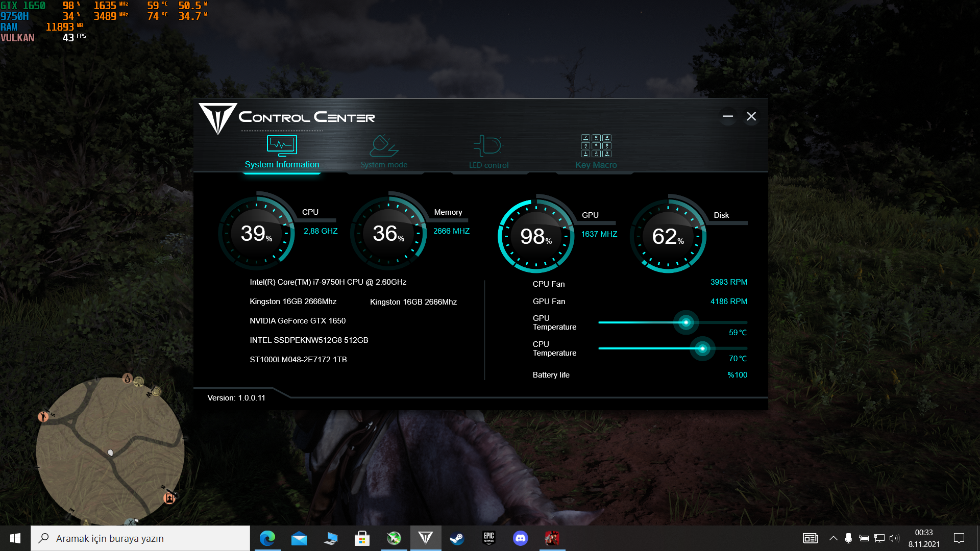The height and width of the screenshot is (551, 980).
Task: Open the LED control icon
Action: (x=488, y=146)
